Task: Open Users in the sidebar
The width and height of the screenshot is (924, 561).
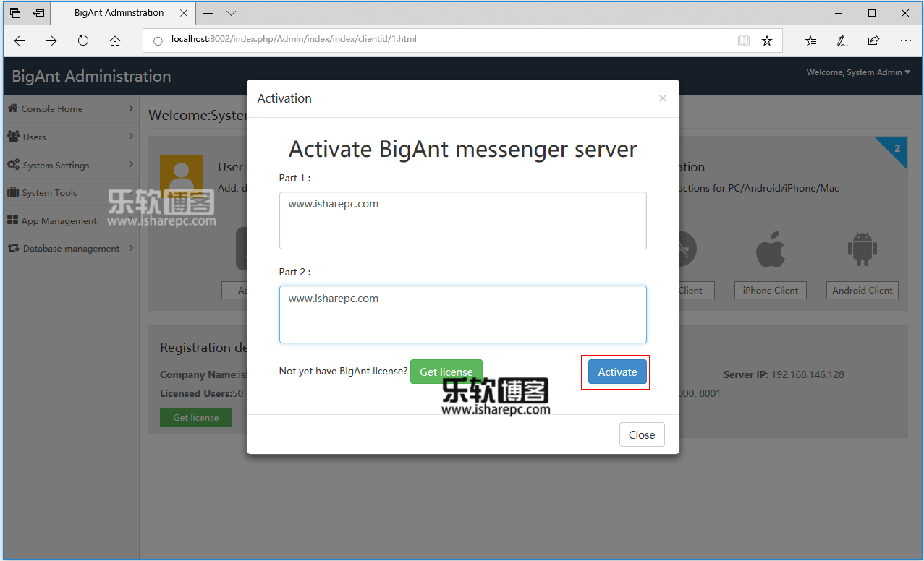Action: (69, 137)
